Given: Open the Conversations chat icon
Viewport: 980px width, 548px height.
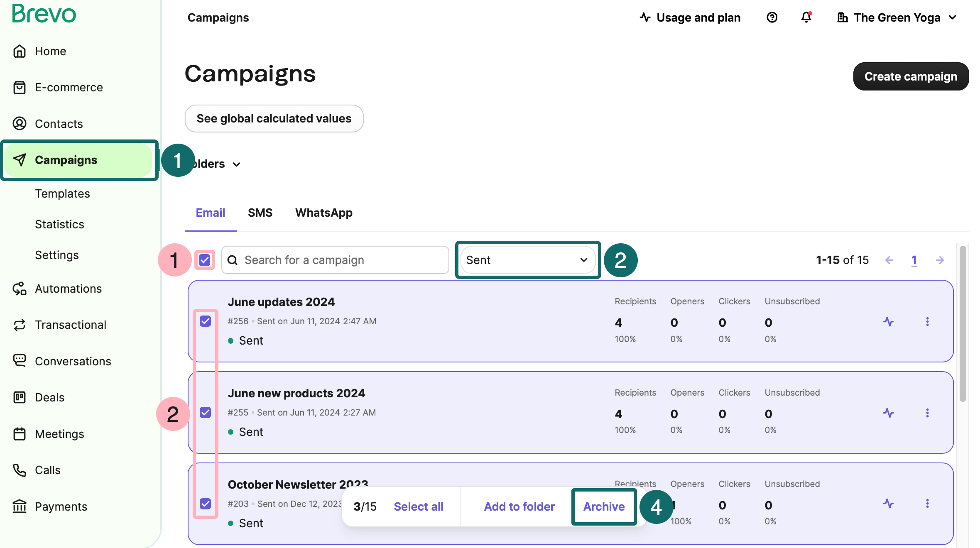Looking at the screenshot, I should point(20,361).
